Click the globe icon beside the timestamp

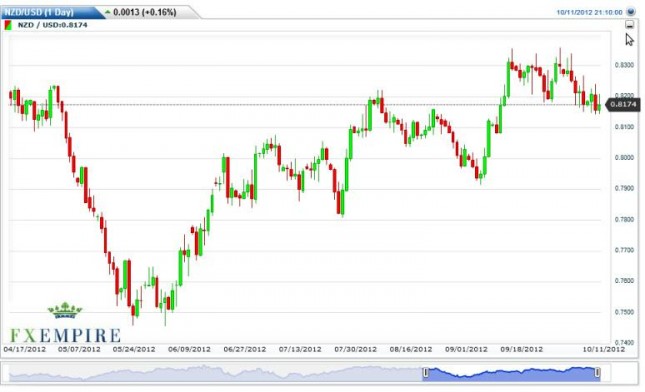click(x=630, y=12)
